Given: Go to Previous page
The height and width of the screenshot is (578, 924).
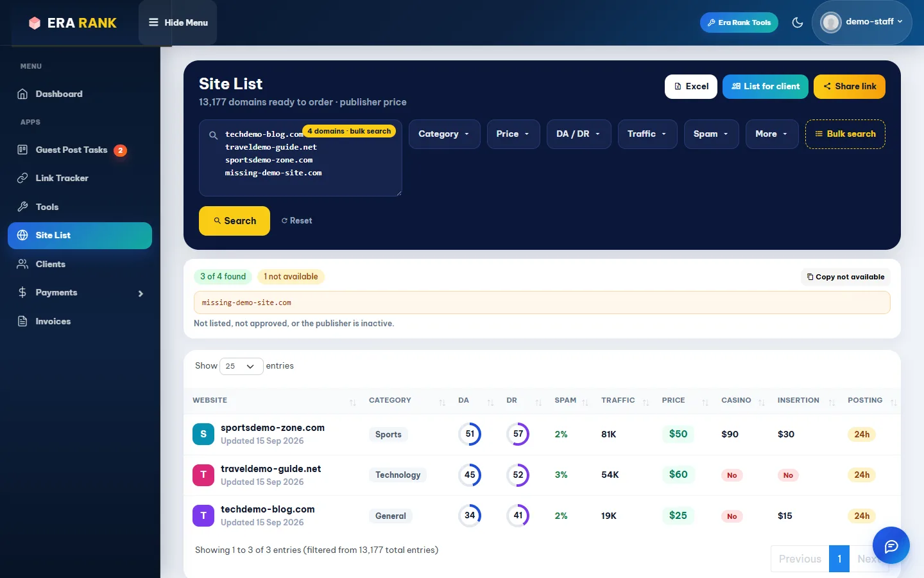Looking at the screenshot, I should 800,559.
